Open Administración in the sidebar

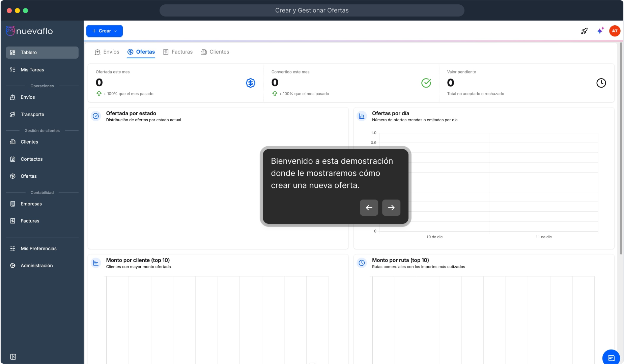[36, 266]
